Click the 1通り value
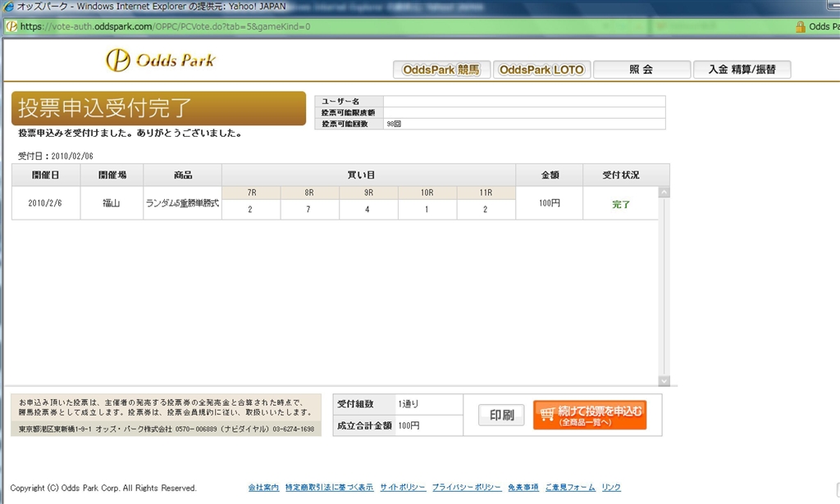Viewport: 840px width, 504px height. [409, 404]
